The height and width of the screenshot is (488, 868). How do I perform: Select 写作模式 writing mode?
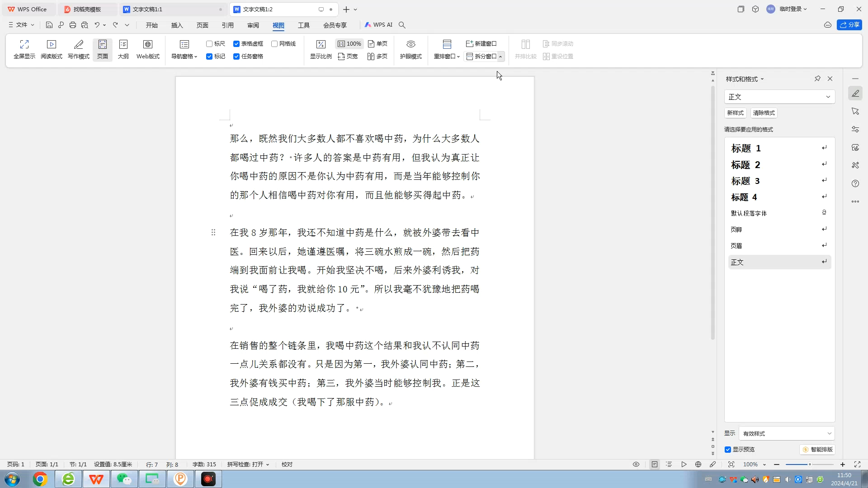tap(78, 49)
